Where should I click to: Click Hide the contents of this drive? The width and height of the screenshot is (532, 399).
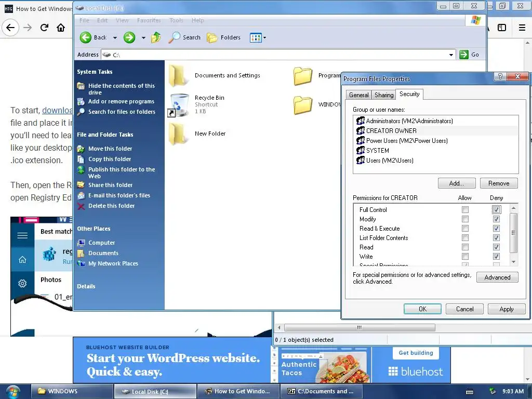[121, 89]
